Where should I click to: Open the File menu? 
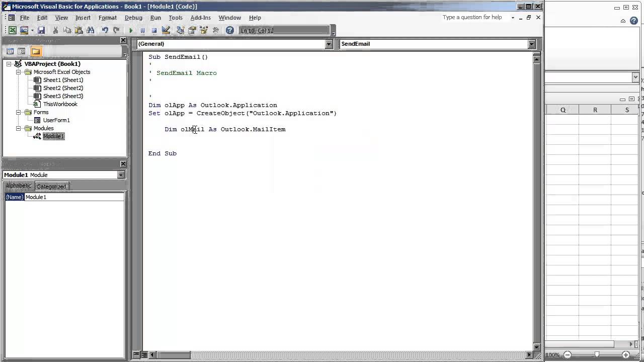tap(24, 18)
